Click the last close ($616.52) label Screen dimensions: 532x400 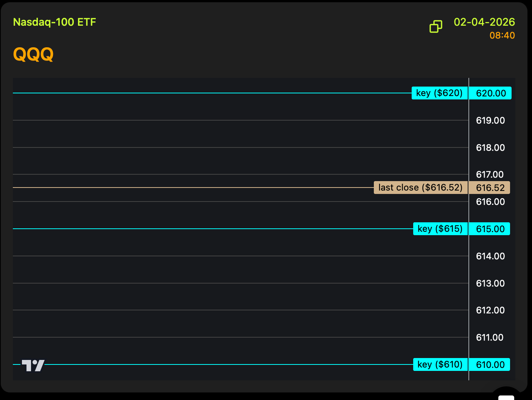(420, 188)
